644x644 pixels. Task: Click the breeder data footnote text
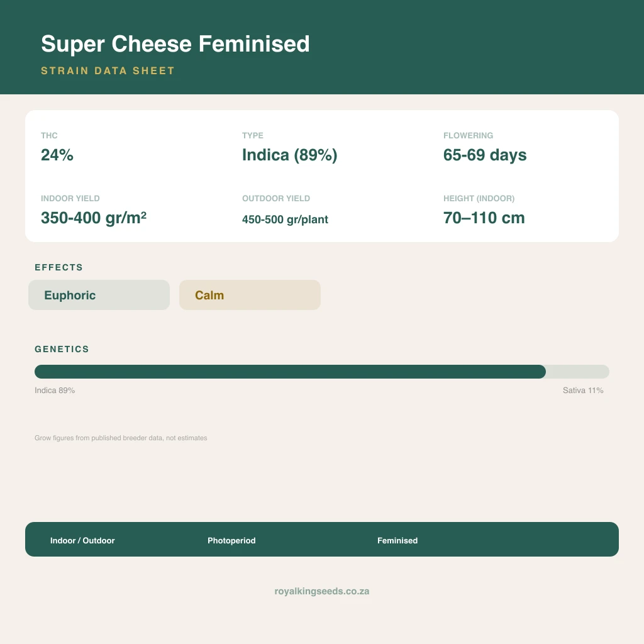pos(121,438)
